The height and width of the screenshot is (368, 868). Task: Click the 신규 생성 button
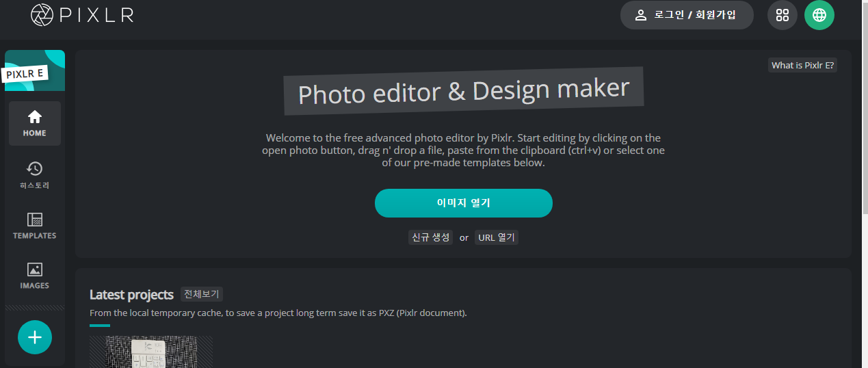tap(431, 237)
